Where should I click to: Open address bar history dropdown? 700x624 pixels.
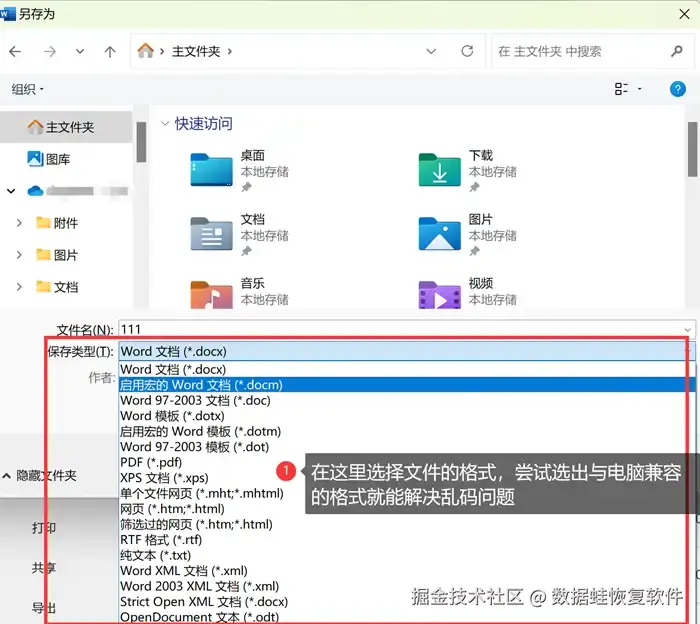[x=431, y=51]
